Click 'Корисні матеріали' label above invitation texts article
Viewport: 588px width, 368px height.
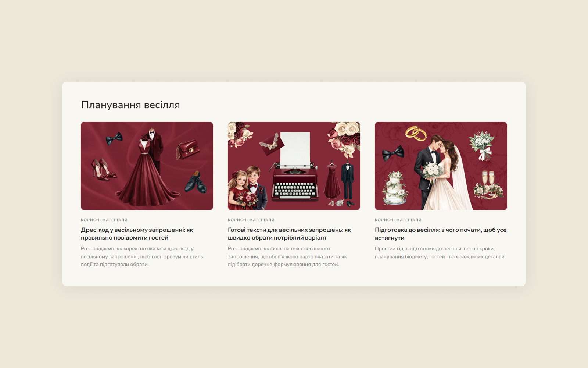click(x=251, y=220)
